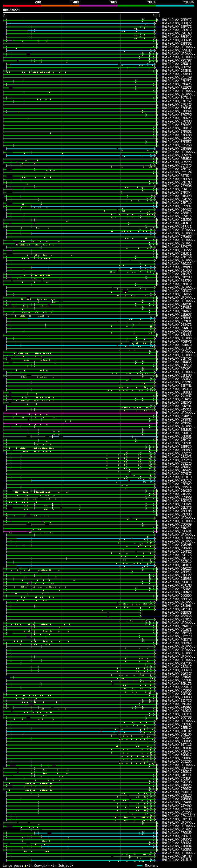Open the UniRef100_Q8L685 hit entry
The height and width of the screenshot is (868, 197).
click(176, 40)
